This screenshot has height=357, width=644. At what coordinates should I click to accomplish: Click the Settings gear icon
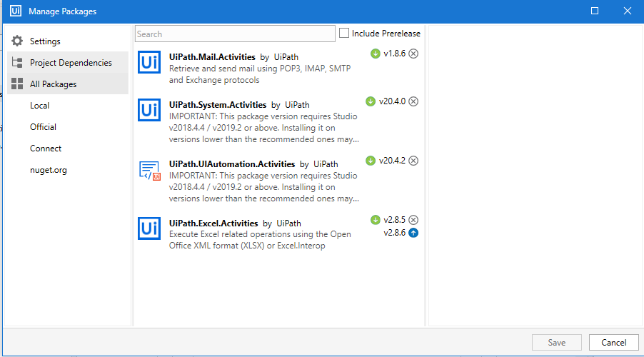pos(17,41)
